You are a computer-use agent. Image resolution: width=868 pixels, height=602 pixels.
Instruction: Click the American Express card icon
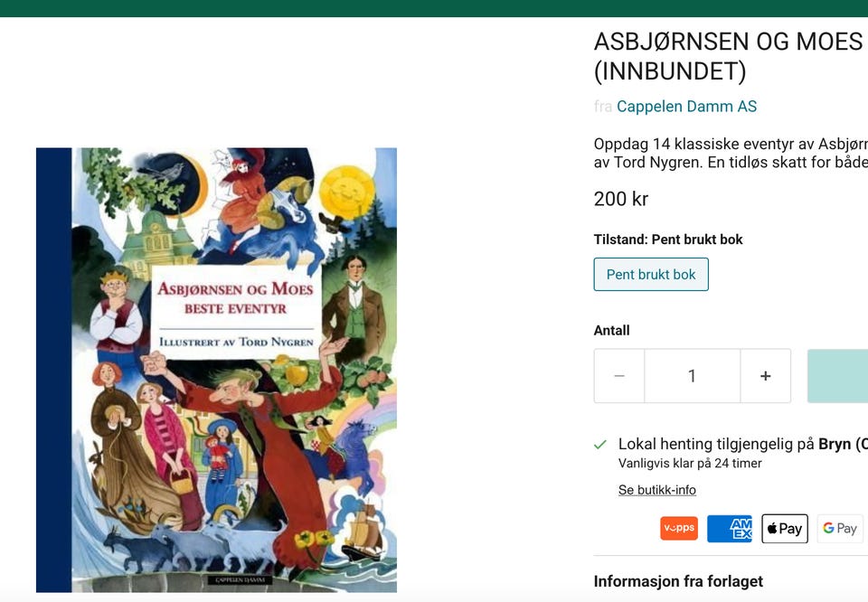730,529
